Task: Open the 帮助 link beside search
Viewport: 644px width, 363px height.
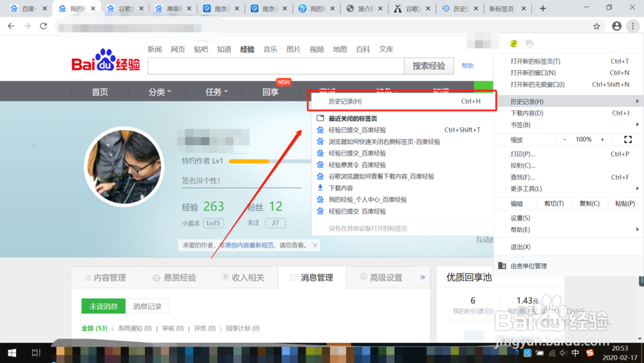Action: (x=468, y=66)
